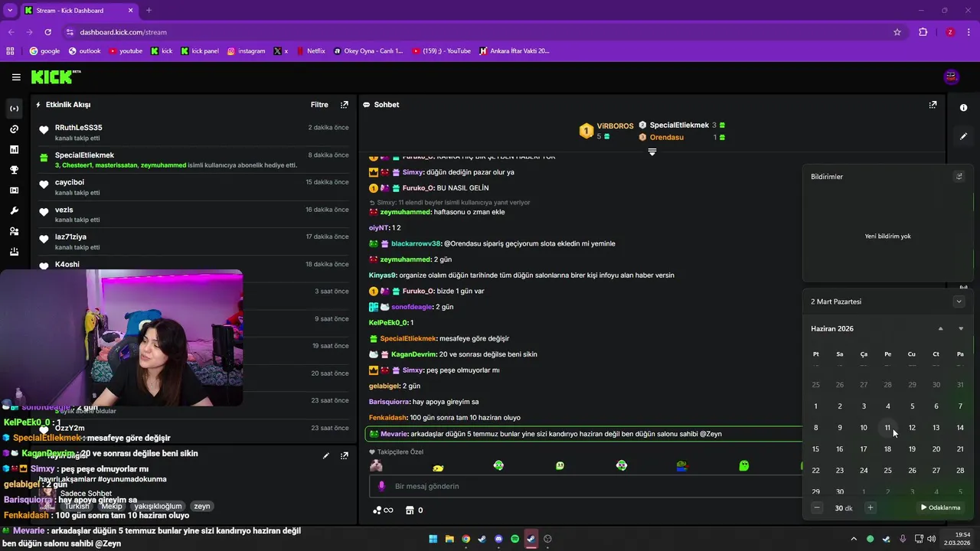Open the download tray icon in sidebar
Viewport: 980px width, 551px height.
(x=14, y=252)
